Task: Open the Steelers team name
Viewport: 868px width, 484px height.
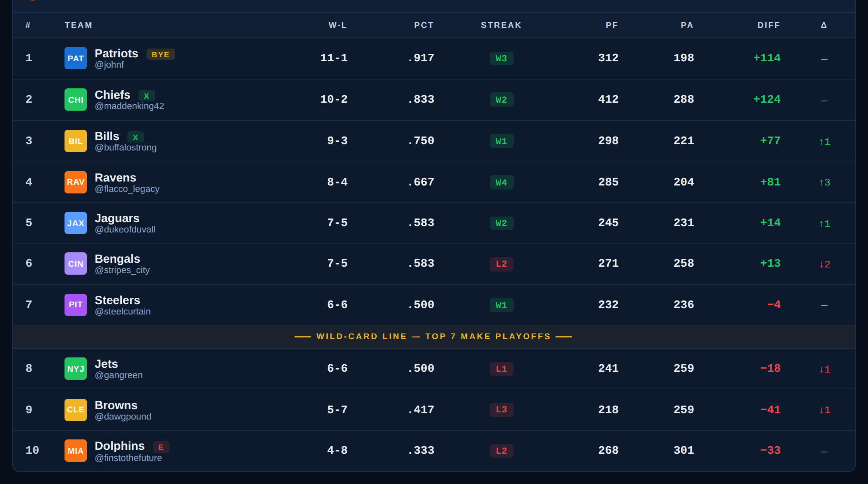Action: pyautogui.click(x=117, y=300)
